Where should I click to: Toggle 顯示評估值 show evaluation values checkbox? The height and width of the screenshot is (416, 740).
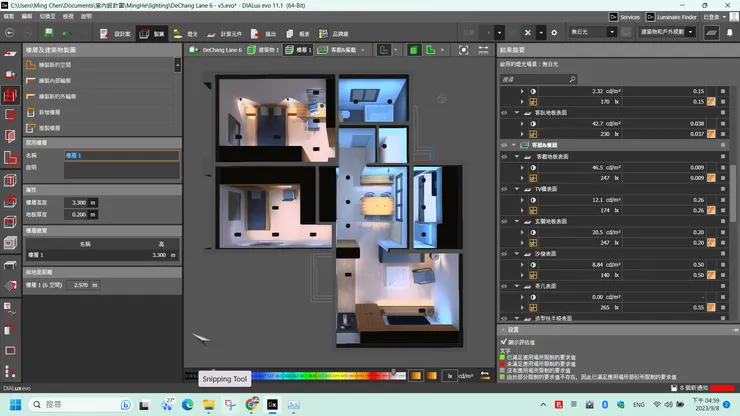(x=504, y=341)
